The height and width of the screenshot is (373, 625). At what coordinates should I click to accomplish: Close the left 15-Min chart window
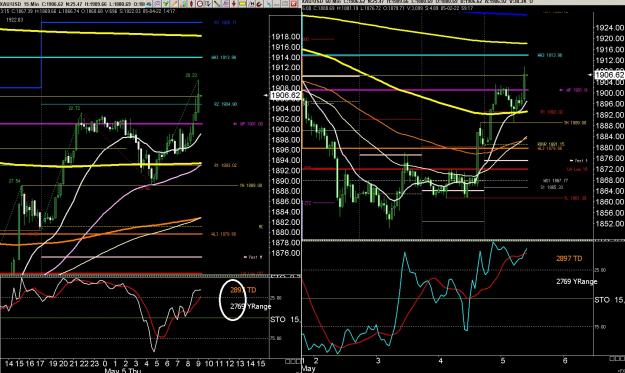point(293,4)
